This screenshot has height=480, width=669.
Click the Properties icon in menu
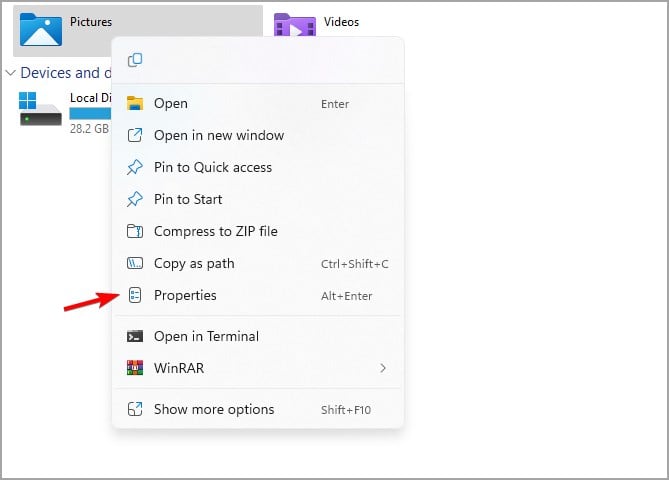(135, 295)
